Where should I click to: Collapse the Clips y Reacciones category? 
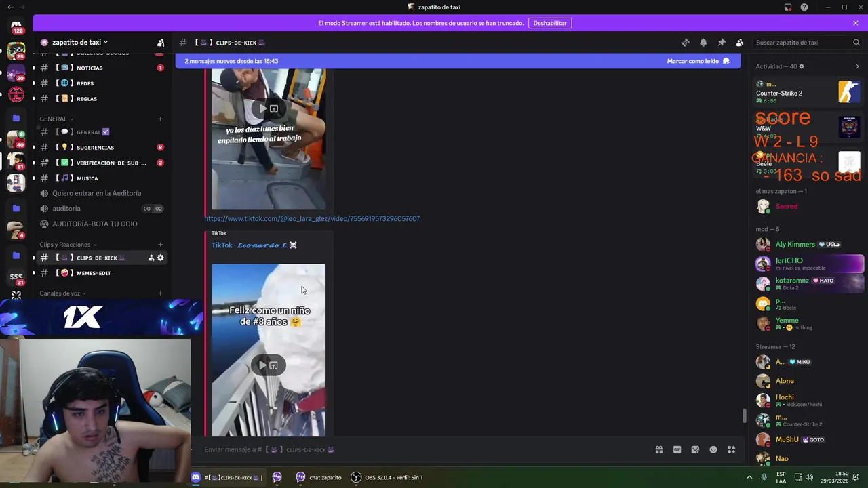point(68,245)
